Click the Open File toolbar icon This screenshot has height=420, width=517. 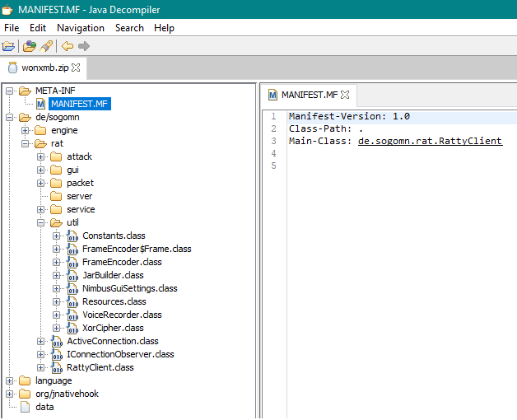tap(8, 46)
